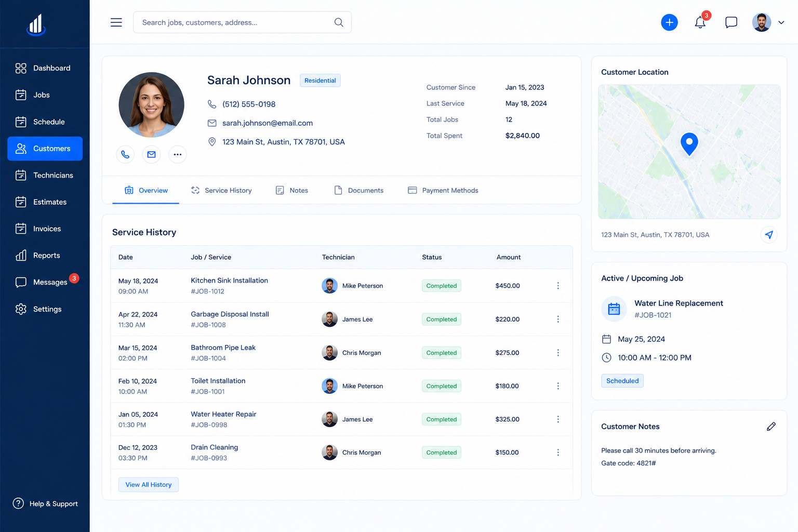
Task: Open Help & Support
Action: point(45,503)
